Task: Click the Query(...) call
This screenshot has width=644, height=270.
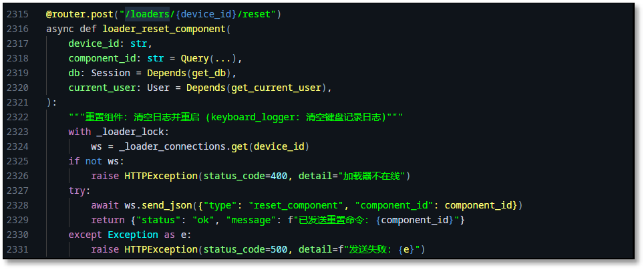Action: point(208,58)
